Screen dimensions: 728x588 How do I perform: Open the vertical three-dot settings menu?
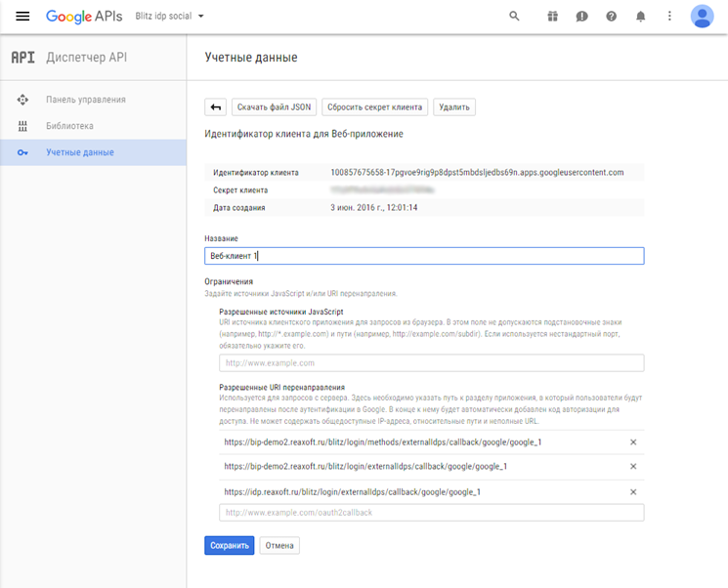(x=669, y=17)
